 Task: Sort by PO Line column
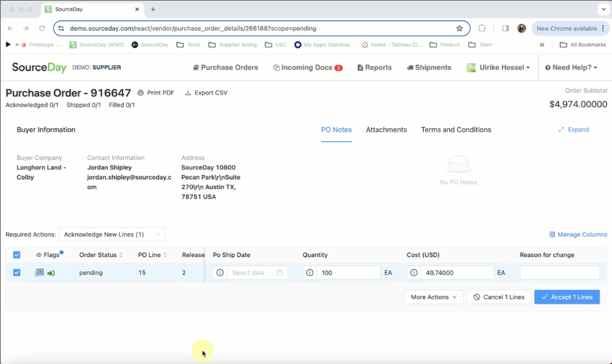(152, 255)
